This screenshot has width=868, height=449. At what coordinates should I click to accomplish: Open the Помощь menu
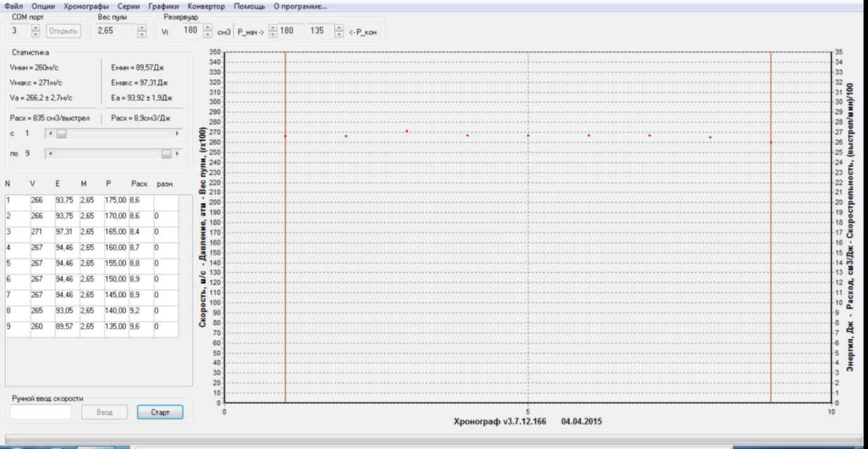click(249, 6)
